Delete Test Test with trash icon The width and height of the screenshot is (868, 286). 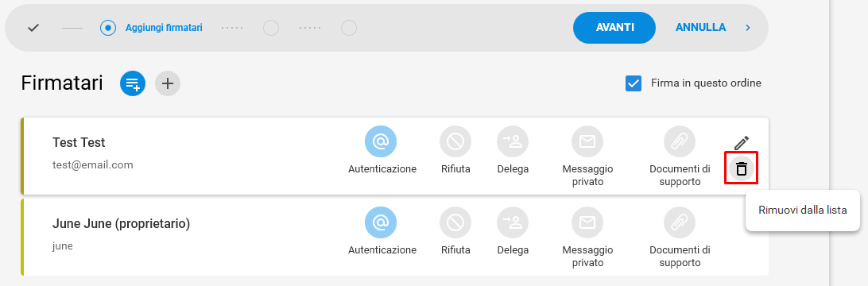(742, 168)
